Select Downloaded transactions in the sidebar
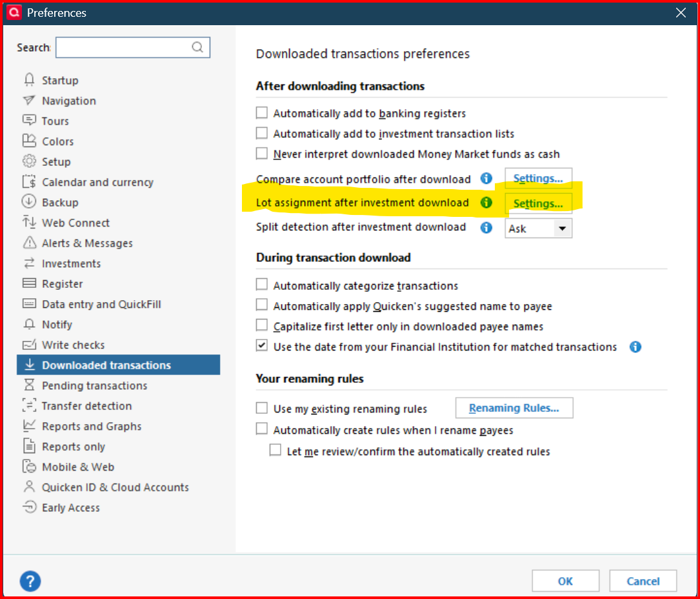 pos(118,365)
